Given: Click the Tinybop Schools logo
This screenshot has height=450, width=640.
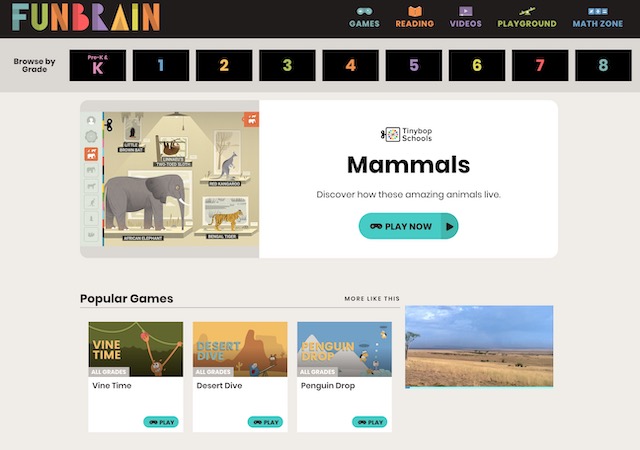Looking at the screenshot, I should [406, 134].
